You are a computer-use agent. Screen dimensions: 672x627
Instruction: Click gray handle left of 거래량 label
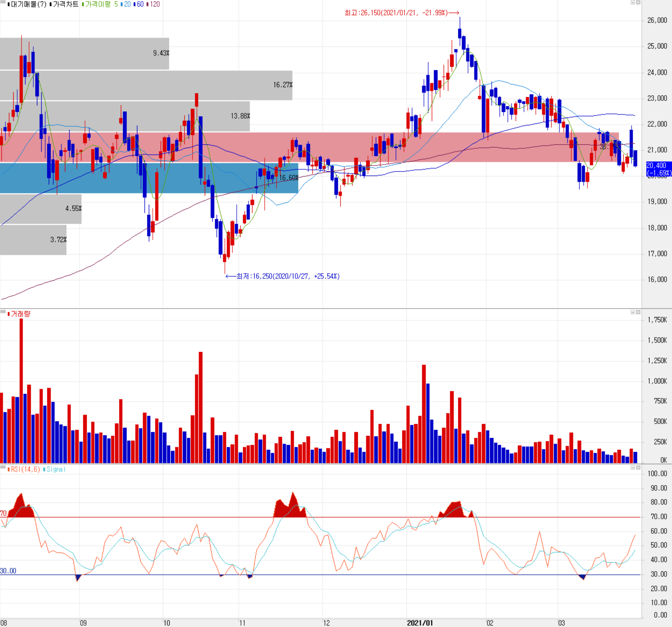(3, 312)
